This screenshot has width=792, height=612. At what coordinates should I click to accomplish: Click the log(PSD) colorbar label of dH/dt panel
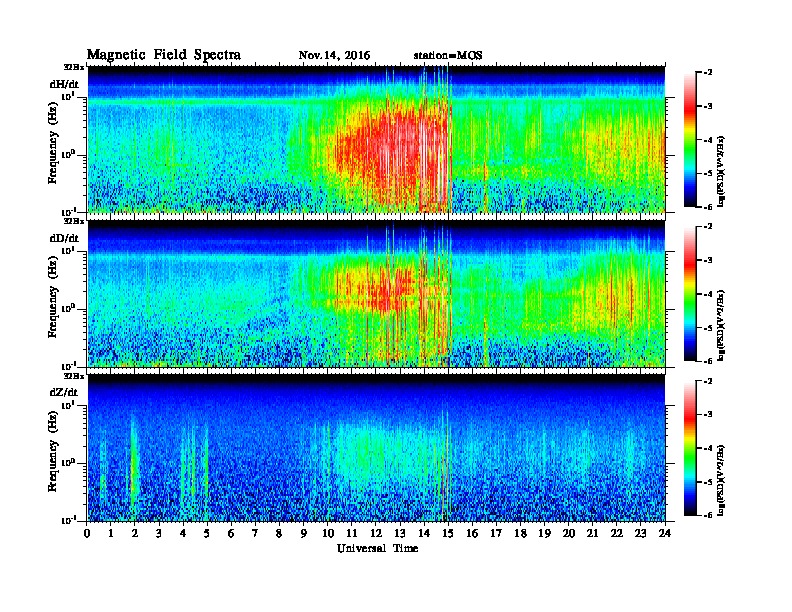[x=722, y=171]
